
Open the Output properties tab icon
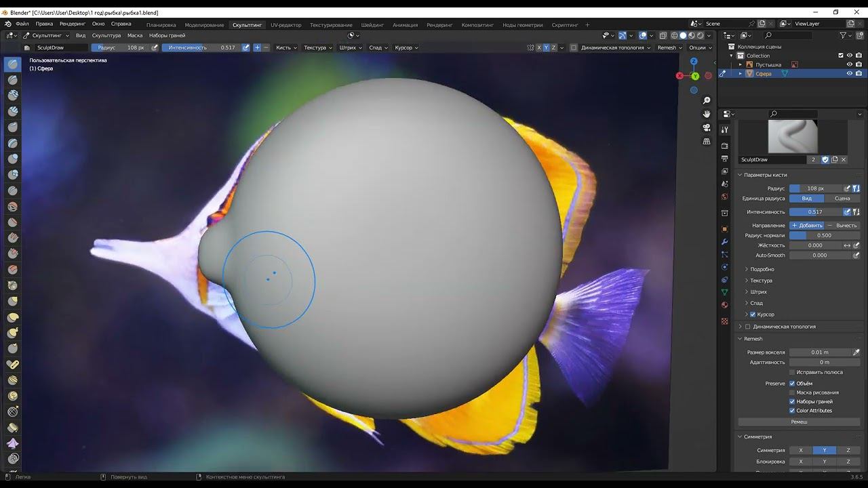click(x=725, y=159)
